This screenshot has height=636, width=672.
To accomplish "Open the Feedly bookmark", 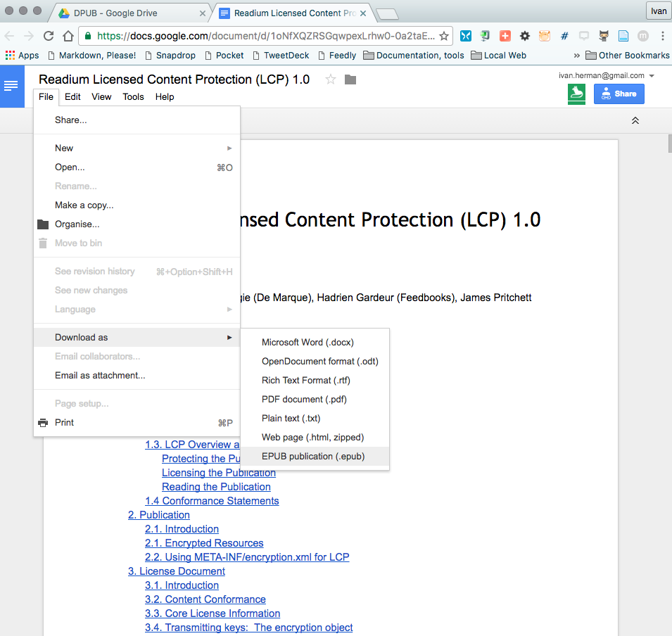I will pyautogui.click(x=337, y=56).
